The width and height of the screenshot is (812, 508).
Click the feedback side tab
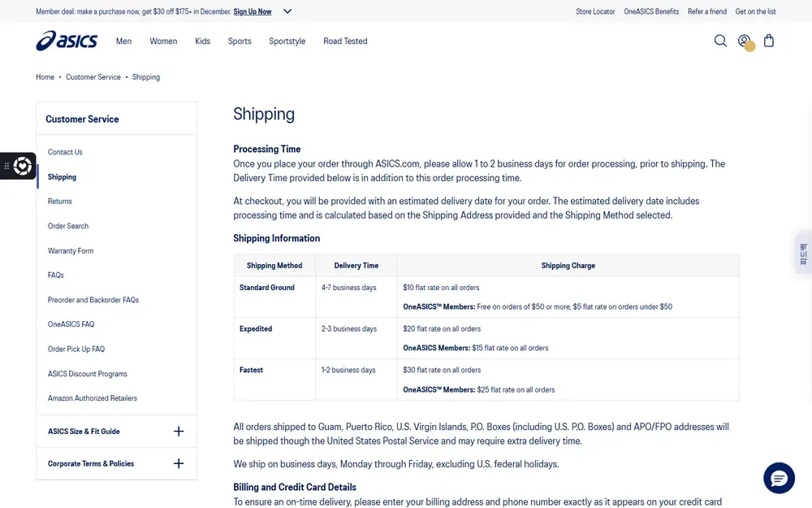click(804, 254)
